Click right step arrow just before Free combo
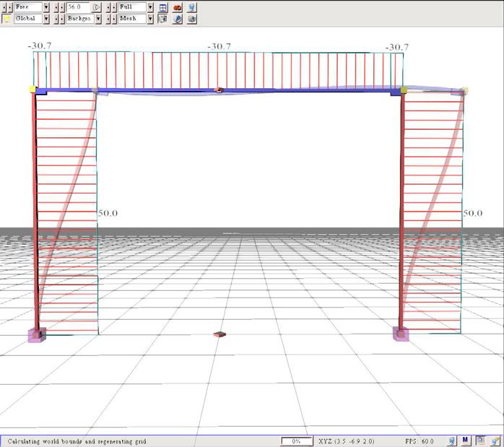The width and height of the screenshot is (504, 447). tap(9, 7)
